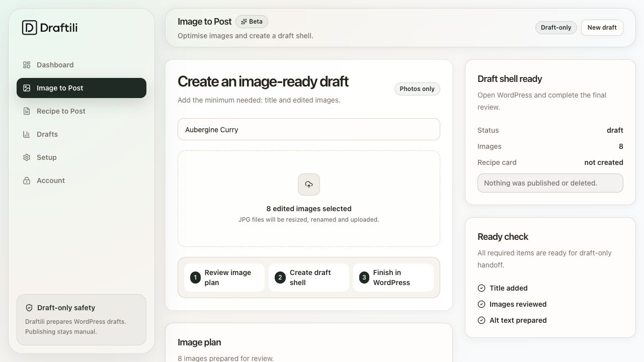The image size is (644, 362).
Task: Click the image upload drop zone
Action: point(309,199)
